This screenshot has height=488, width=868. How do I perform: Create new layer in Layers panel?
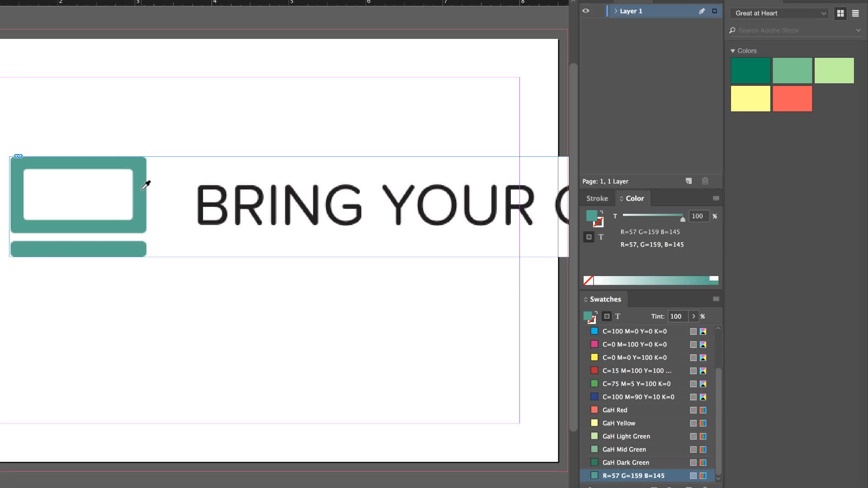[689, 181]
